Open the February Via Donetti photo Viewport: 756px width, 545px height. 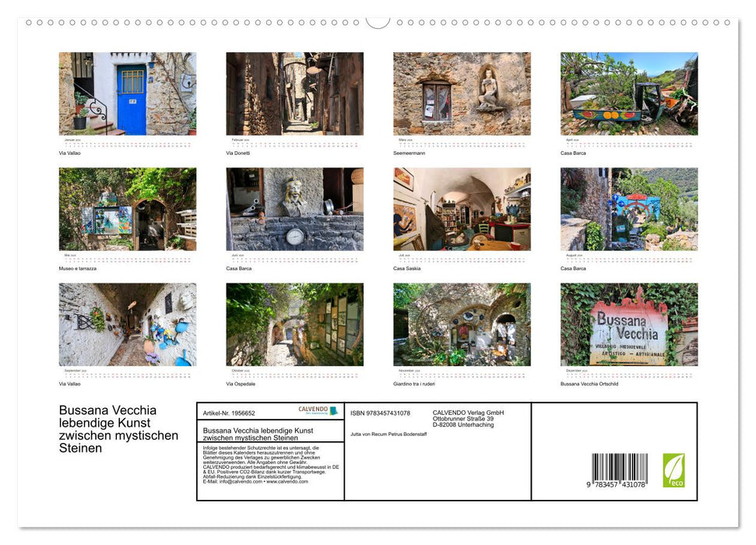pos(294,93)
